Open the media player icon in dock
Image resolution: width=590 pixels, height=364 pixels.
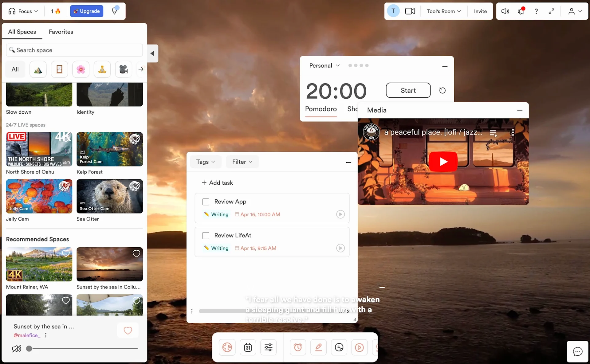(359, 347)
